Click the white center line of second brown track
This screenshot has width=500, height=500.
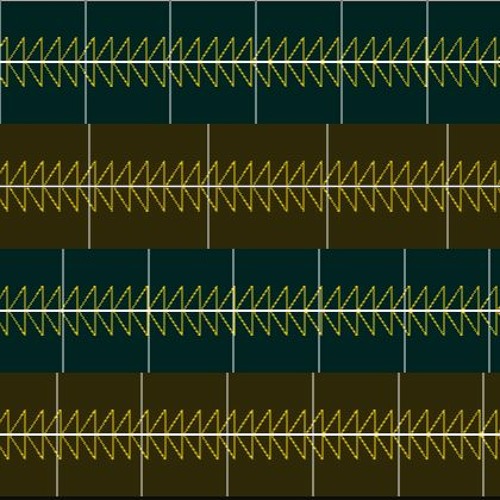click(250, 186)
